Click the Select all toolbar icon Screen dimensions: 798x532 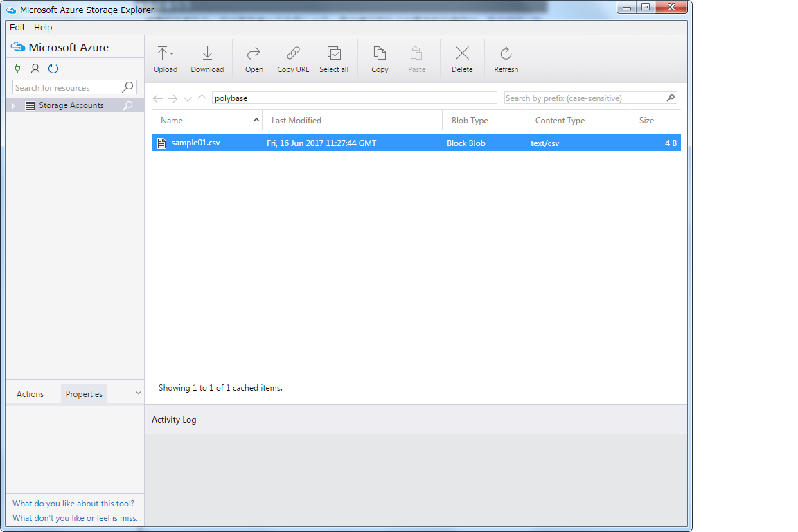point(334,54)
